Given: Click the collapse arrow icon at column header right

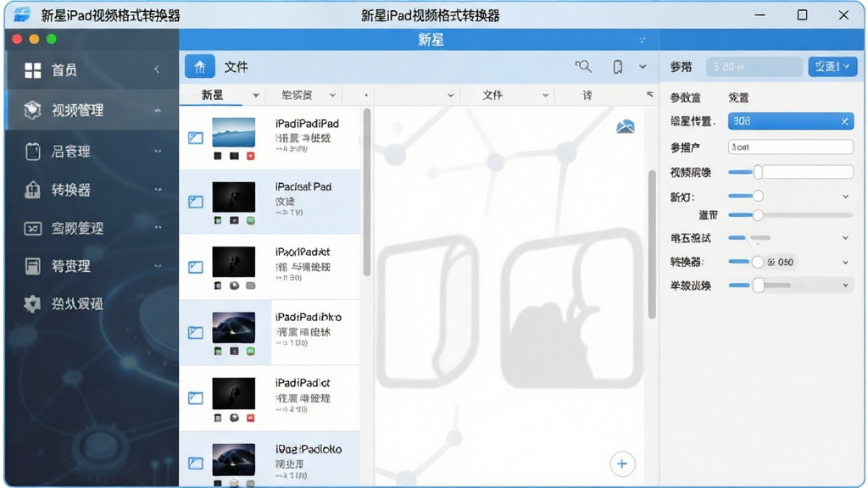Looking at the screenshot, I should (650, 95).
